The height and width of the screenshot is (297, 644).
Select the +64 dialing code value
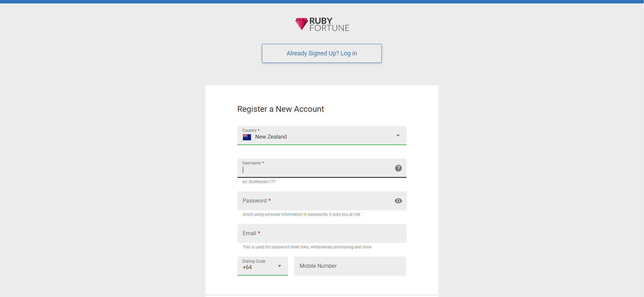(247, 267)
